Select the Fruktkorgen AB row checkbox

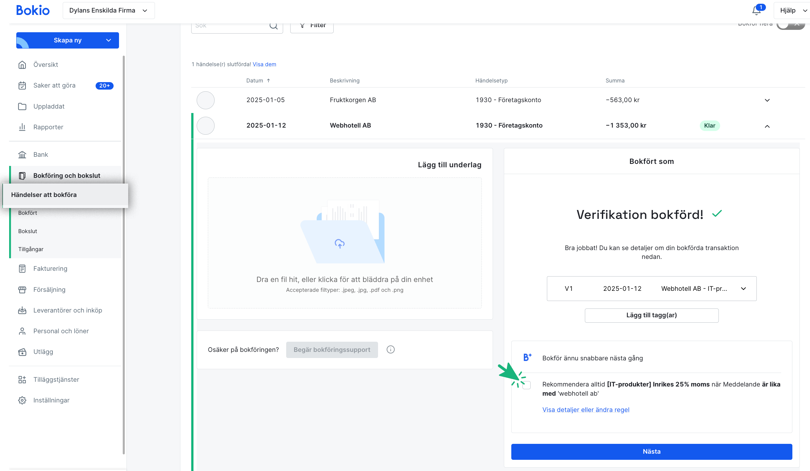[206, 100]
